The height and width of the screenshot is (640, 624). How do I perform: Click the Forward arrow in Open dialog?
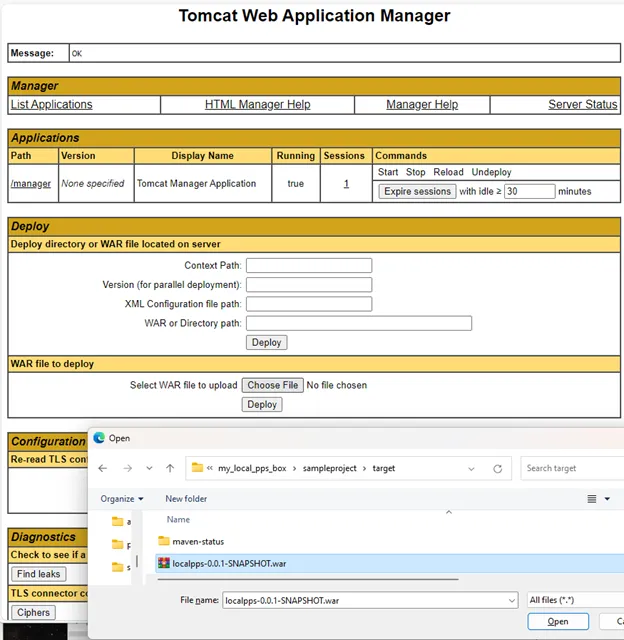(127, 468)
